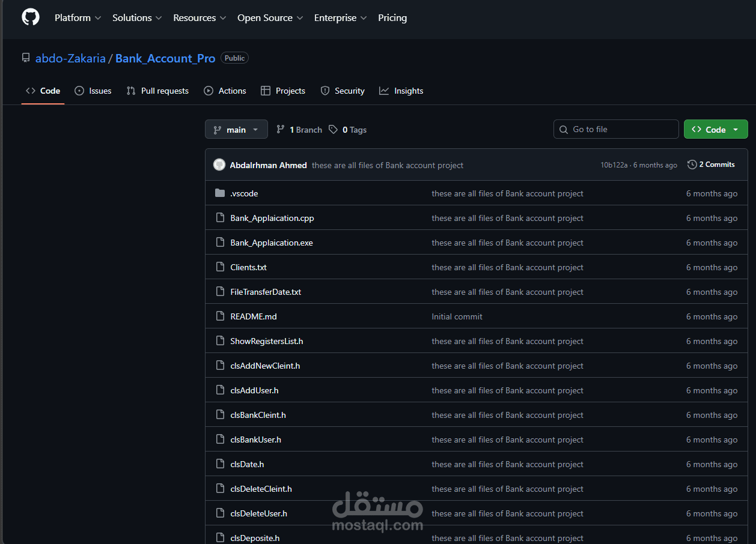Image resolution: width=756 pixels, height=544 pixels.
Task: Click Abdalrhman Ahmed's avatar in commit header
Action: [219, 164]
